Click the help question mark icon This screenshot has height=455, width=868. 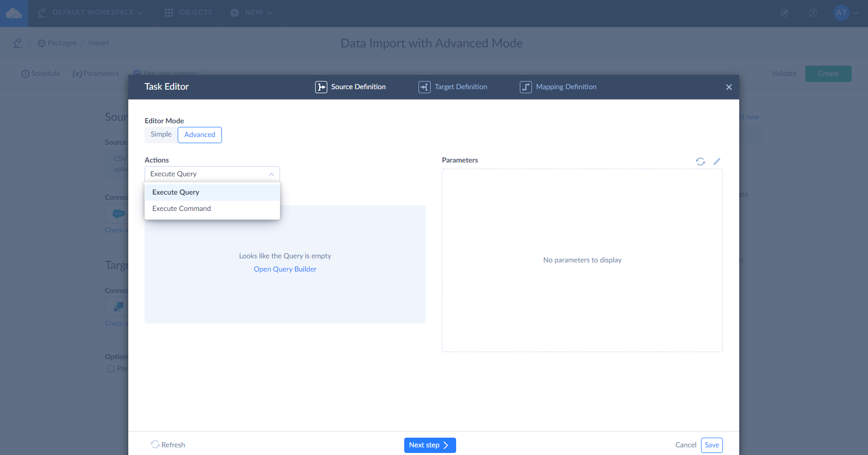[813, 13]
